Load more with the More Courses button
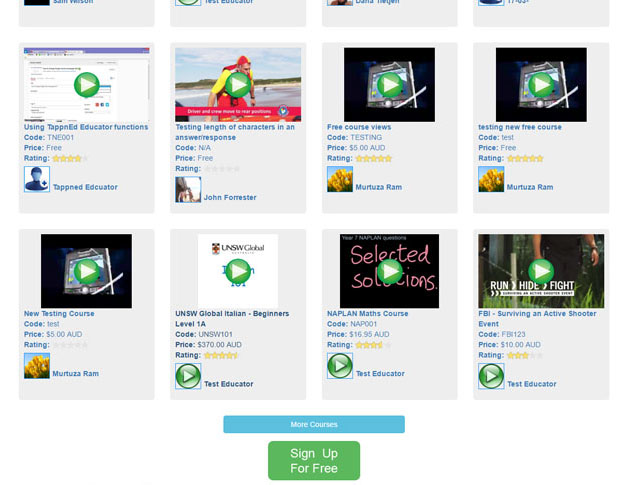This screenshot has width=625, height=485. pos(313,425)
